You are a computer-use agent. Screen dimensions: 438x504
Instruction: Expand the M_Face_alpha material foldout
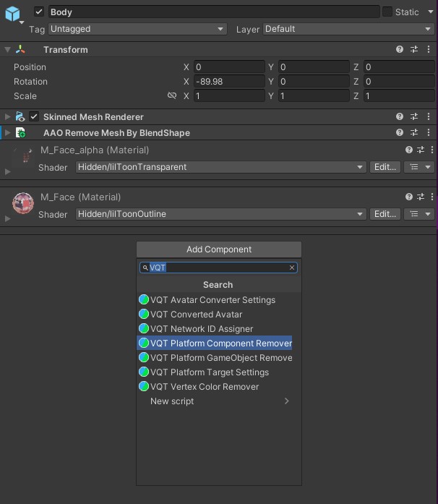7,171
